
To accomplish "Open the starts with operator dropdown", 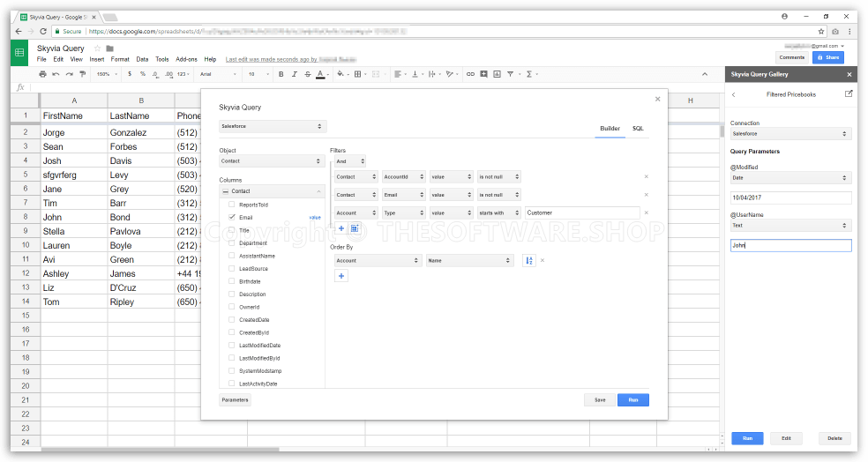I will 498,213.
